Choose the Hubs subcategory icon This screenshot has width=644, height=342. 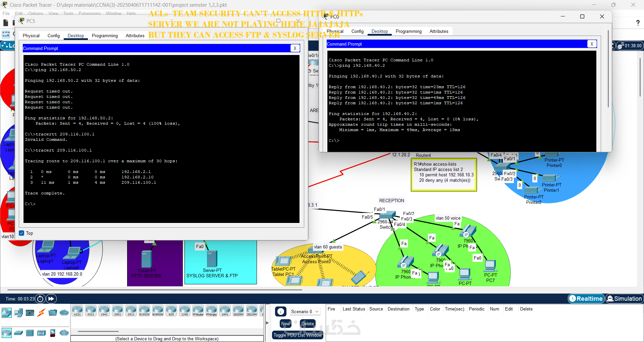30,333
